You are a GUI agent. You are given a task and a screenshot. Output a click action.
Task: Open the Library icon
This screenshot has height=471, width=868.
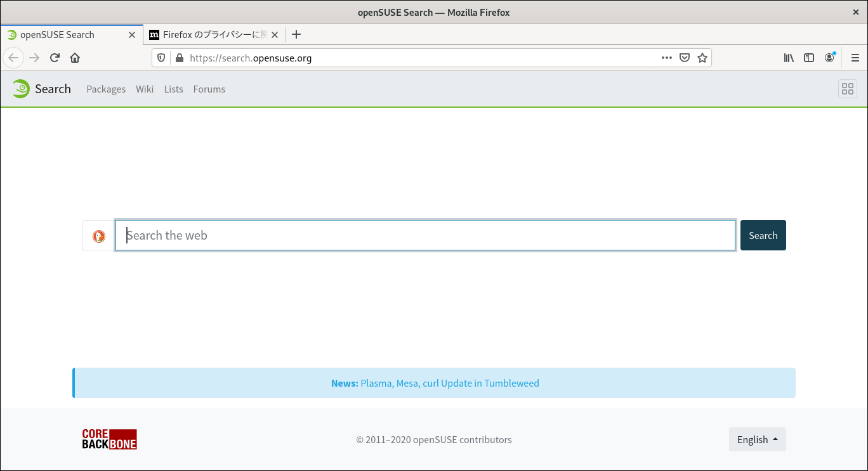coord(789,58)
